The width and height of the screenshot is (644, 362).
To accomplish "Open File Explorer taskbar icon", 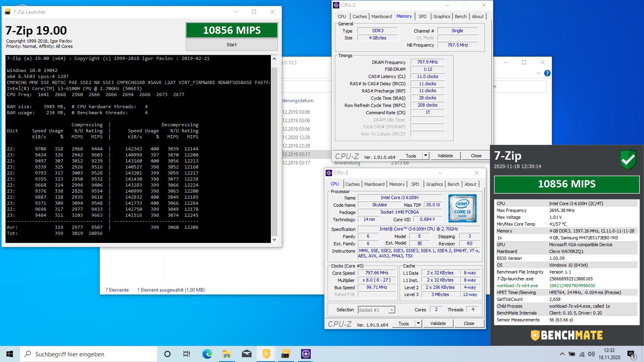I will click(x=227, y=354).
